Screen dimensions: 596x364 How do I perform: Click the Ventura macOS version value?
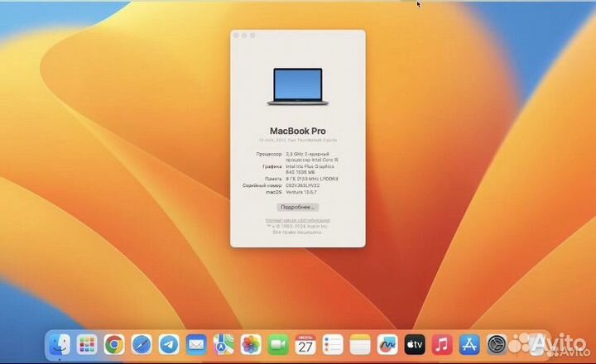point(301,192)
